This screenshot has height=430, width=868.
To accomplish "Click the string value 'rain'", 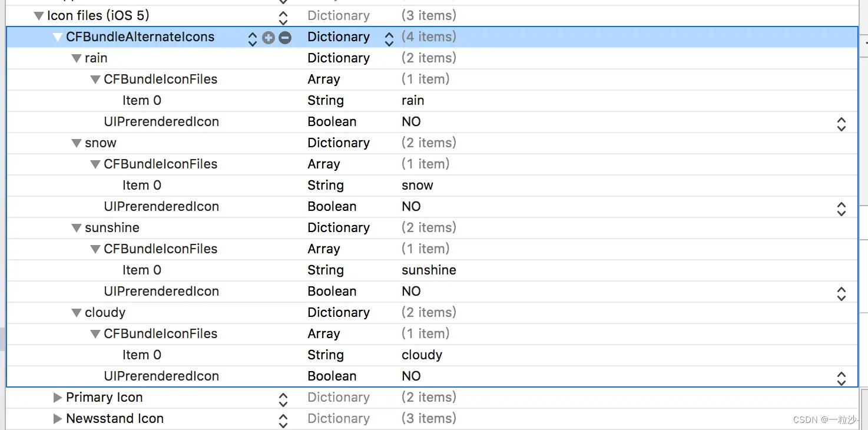I will click(413, 101).
